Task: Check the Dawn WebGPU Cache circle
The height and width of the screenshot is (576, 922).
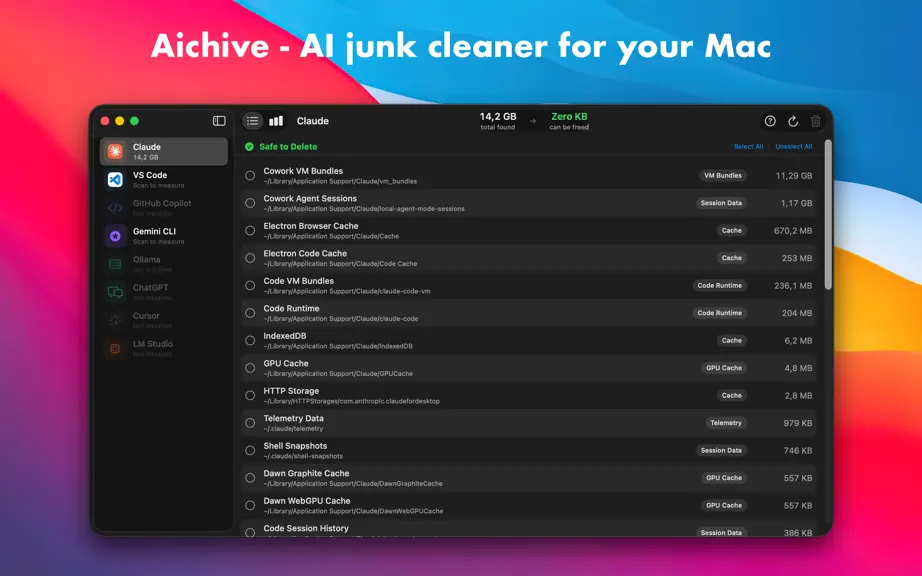Action: click(x=250, y=505)
